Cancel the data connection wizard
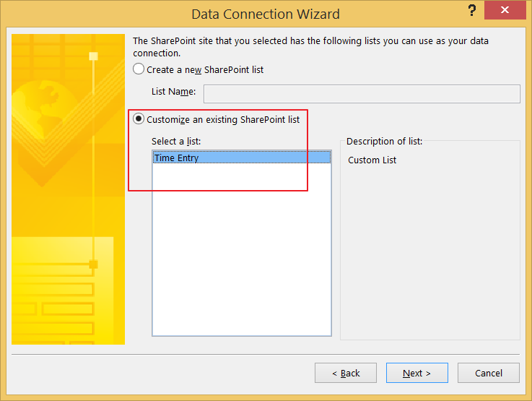The image size is (532, 401). 489,373
